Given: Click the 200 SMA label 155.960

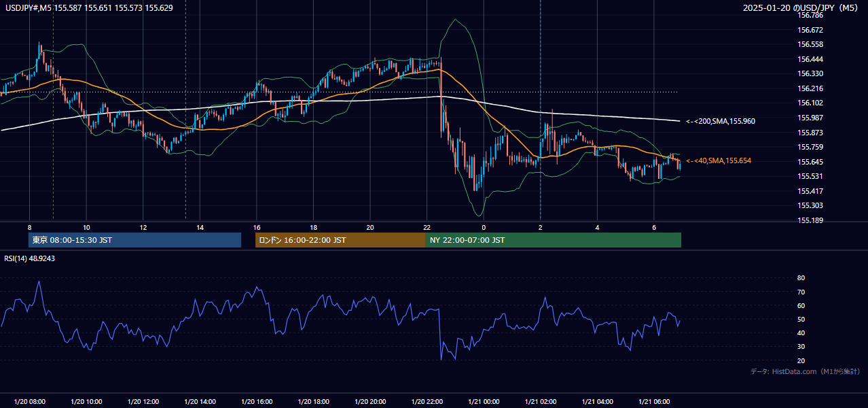Looking at the screenshot, I should 721,121.
